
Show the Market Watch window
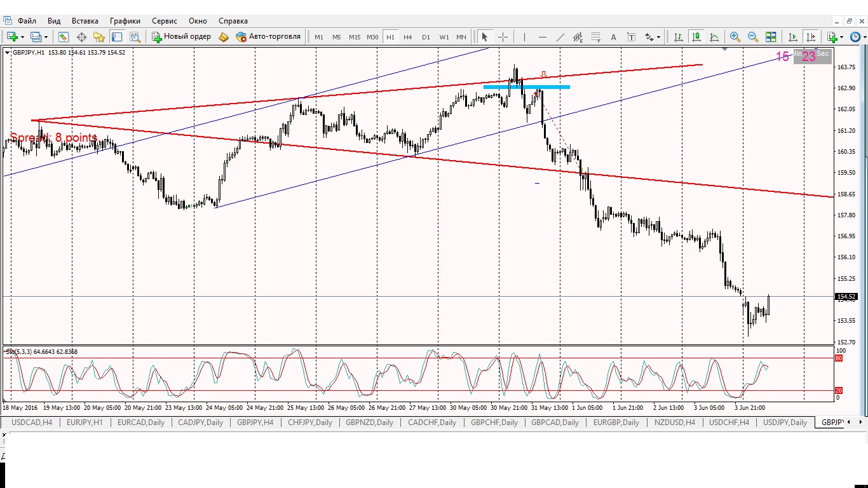[x=64, y=37]
